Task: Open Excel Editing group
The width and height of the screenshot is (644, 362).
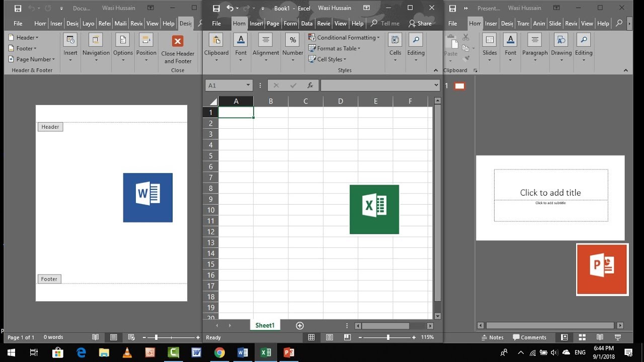Action: (x=416, y=48)
